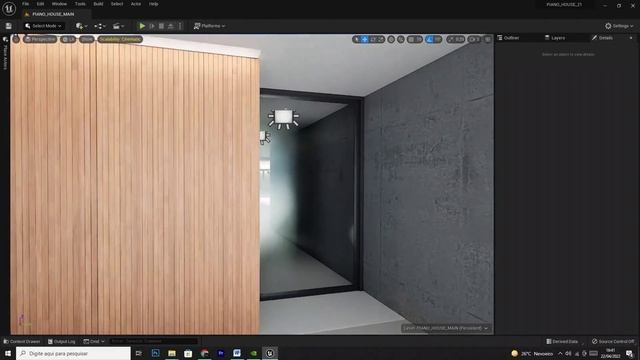The image size is (640, 360).
Task: Open the Windows Start menu
Action: pos(8,353)
